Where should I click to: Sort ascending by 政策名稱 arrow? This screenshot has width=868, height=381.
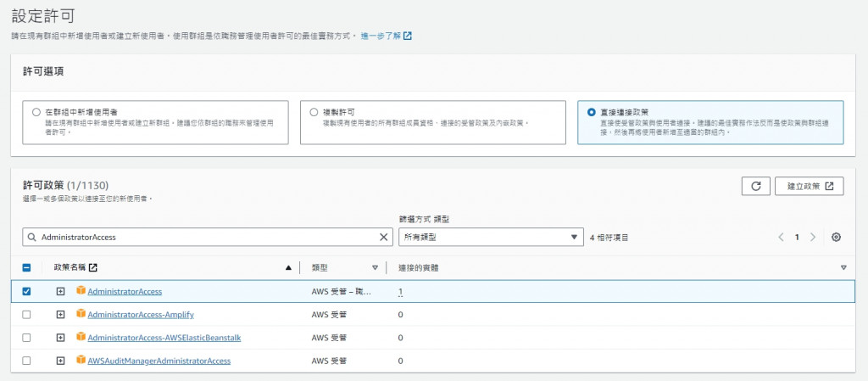click(x=288, y=268)
